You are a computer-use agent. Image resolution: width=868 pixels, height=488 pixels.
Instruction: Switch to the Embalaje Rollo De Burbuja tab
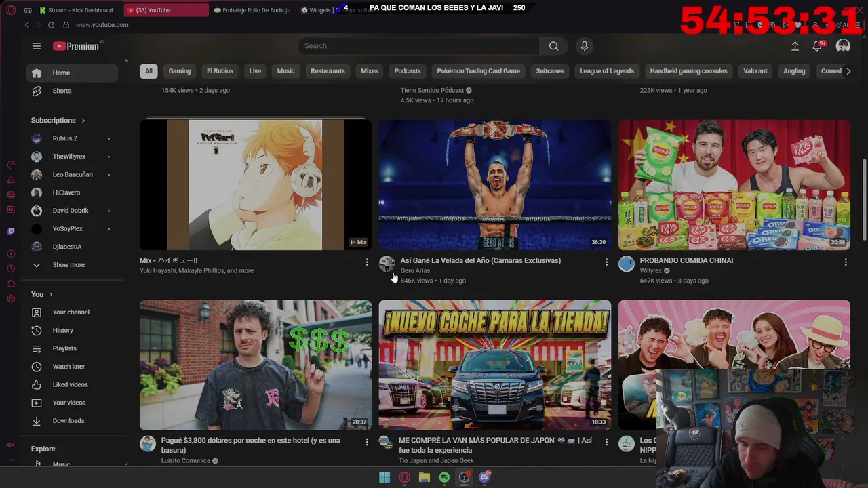click(x=252, y=10)
